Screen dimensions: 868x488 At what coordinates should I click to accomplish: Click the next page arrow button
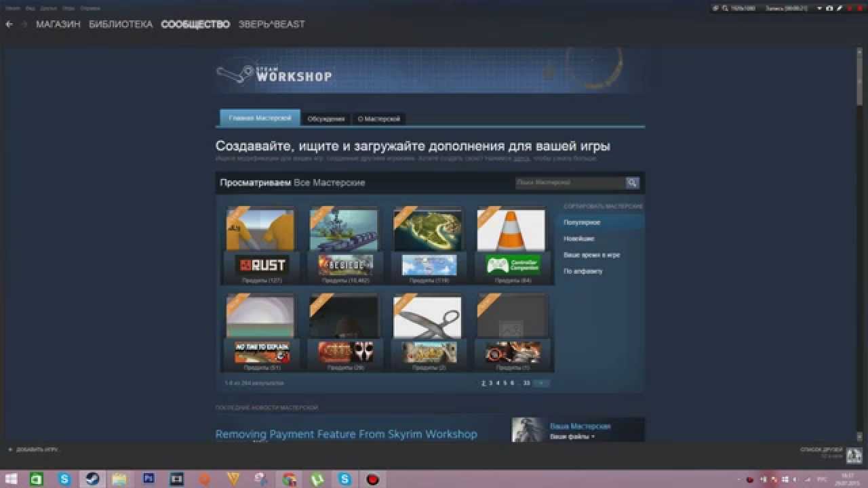(542, 383)
